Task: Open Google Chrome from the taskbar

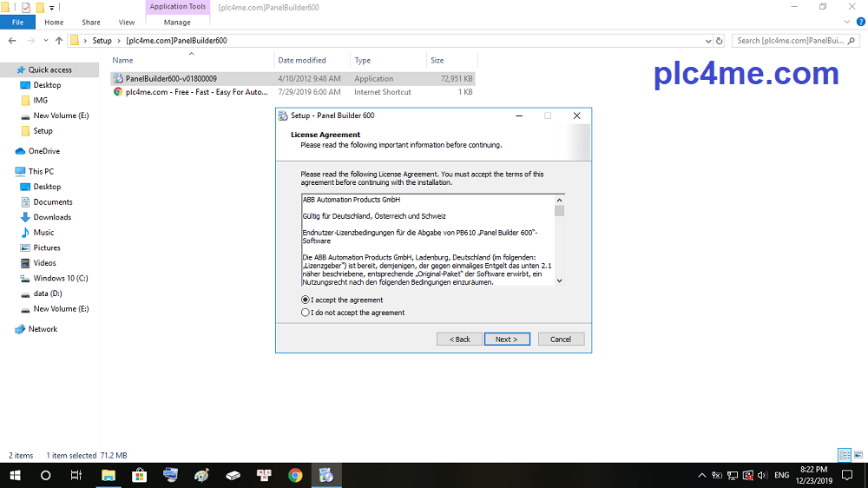Action: (295, 475)
